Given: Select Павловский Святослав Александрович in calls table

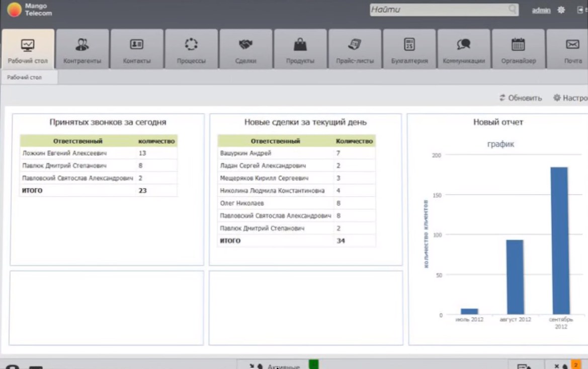Looking at the screenshot, I should pos(99,178).
